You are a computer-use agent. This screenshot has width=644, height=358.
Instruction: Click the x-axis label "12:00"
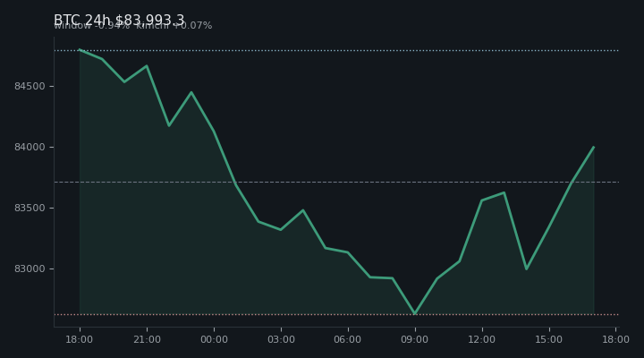pos(482,339)
